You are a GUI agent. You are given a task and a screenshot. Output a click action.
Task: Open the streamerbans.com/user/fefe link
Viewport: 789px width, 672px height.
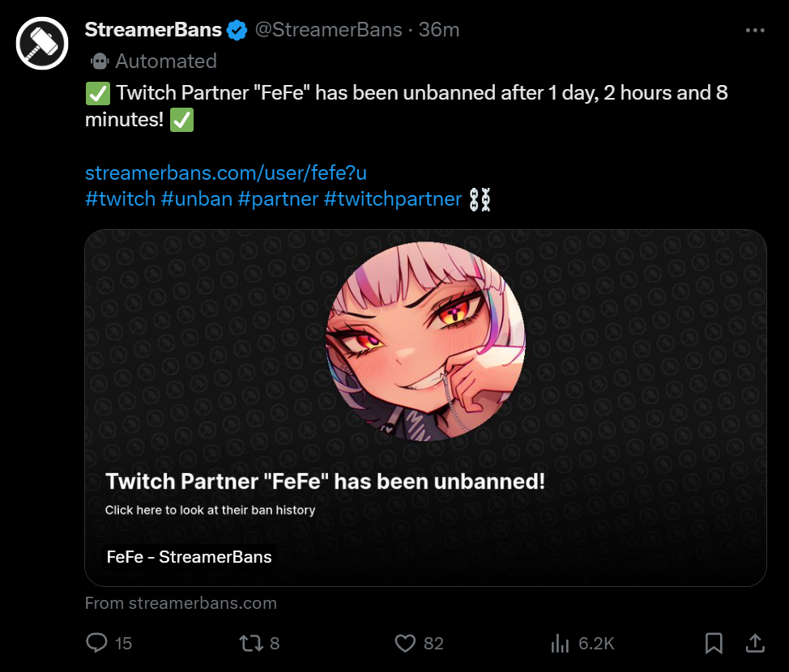pyautogui.click(x=226, y=173)
